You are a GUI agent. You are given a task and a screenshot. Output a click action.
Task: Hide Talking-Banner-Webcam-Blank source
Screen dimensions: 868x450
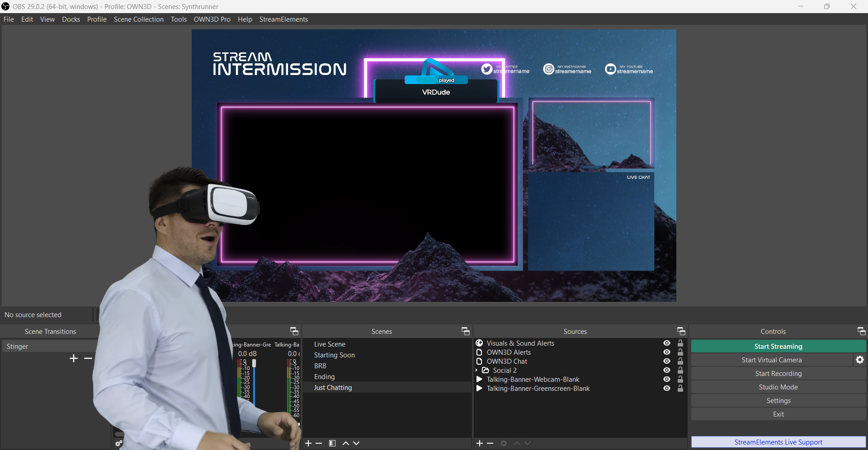(x=667, y=380)
